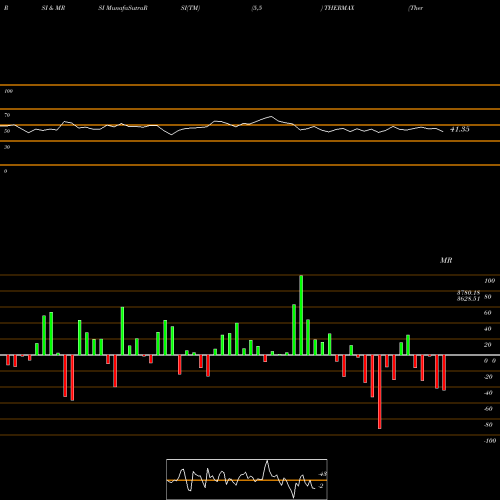
Task: Click the 30 level label on RSI axis
Action: [x=7, y=147]
